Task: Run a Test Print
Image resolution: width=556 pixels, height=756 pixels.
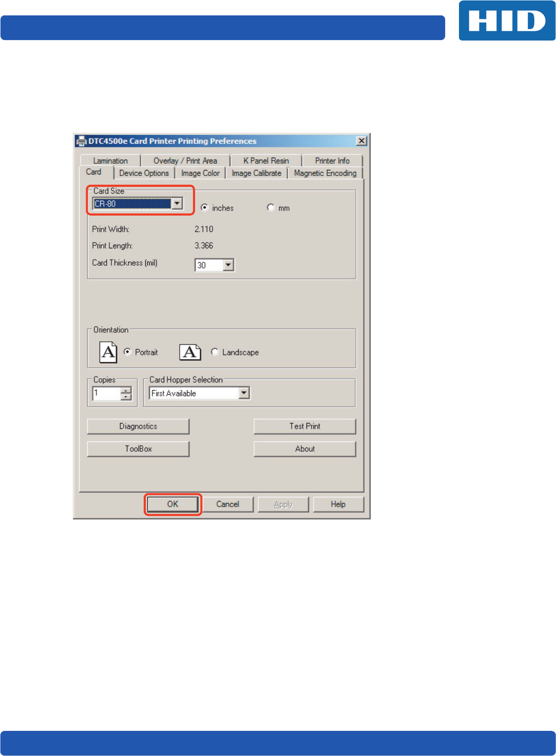Action: 305,427
